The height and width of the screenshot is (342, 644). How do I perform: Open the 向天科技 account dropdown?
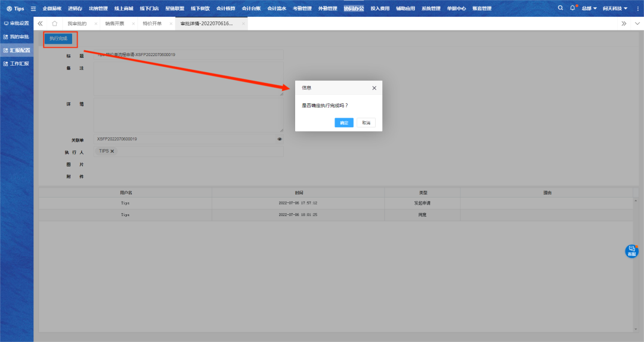tap(615, 8)
